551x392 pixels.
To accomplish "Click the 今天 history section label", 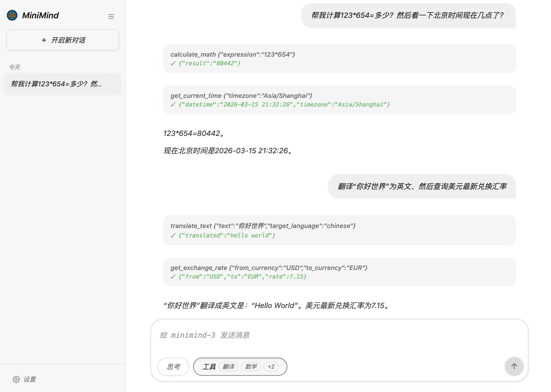I will coord(15,67).
